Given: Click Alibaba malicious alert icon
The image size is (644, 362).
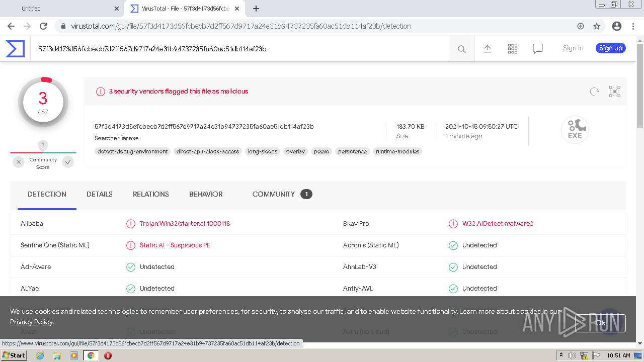Looking at the screenshot, I should click(x=130, y=224).
